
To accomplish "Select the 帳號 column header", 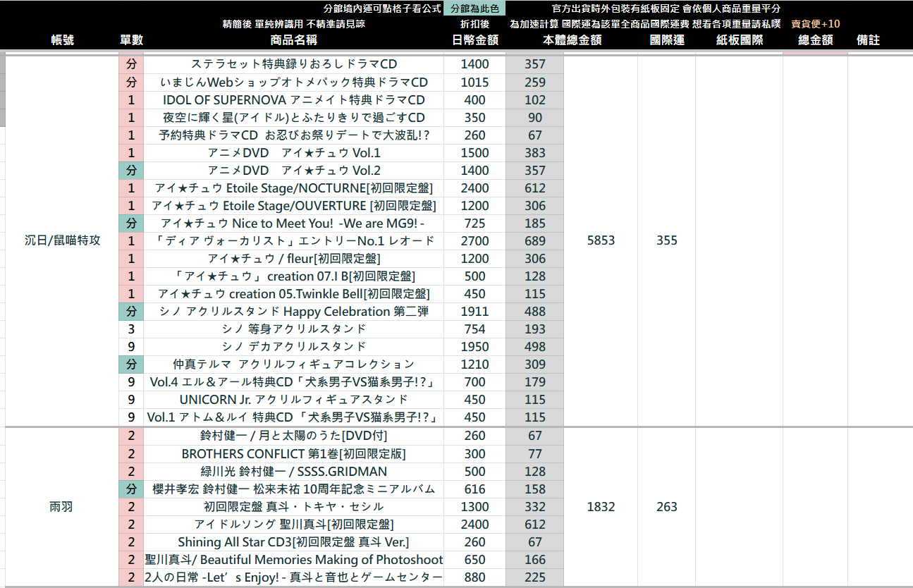I will (62, 40).
